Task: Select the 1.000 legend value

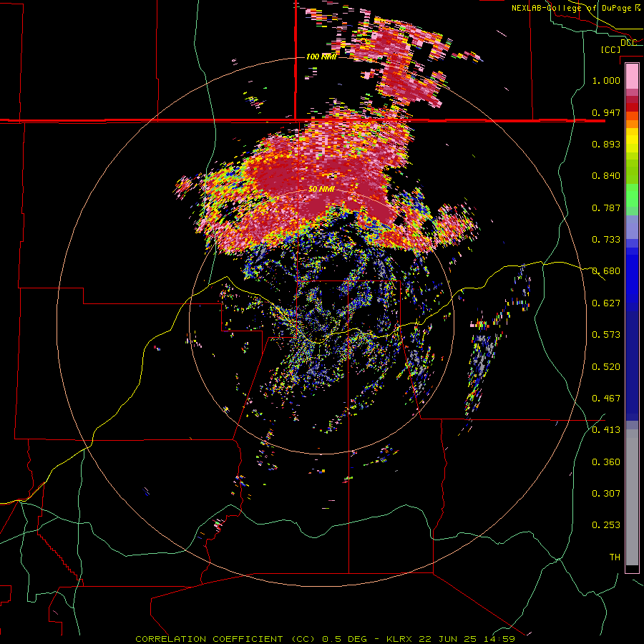Action: (606, 80)
